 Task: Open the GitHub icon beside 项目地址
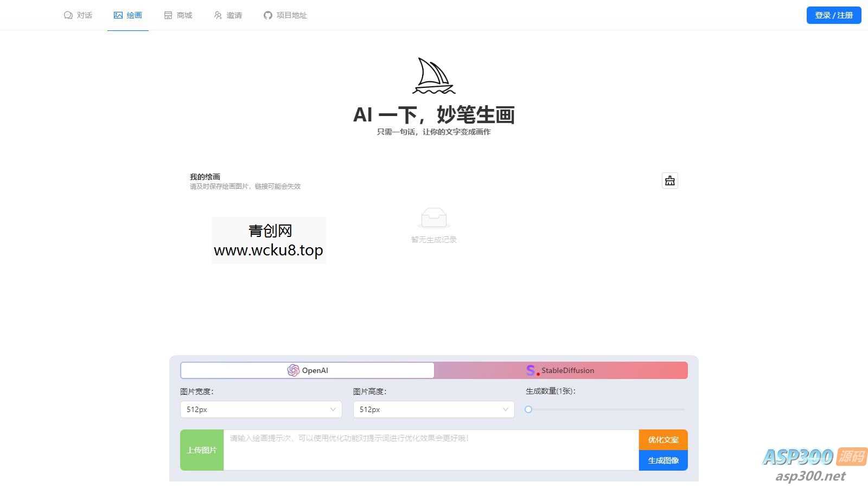pyautogui.click(x=267, y=15)
